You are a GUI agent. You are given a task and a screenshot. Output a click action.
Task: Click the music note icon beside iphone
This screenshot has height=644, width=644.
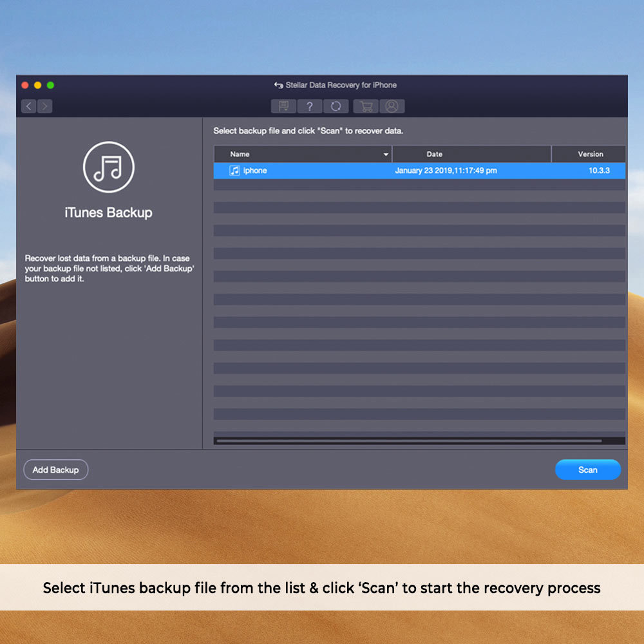[234, 171]
